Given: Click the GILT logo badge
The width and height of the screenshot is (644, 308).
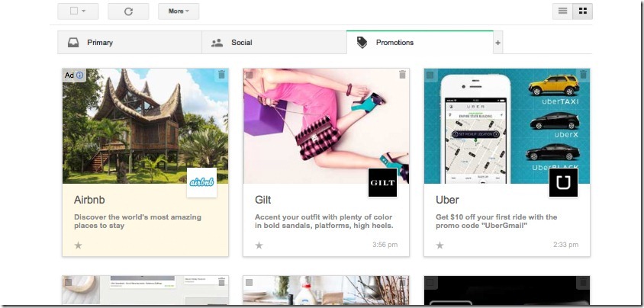Looking at the screenshot, I should point(382,182).
